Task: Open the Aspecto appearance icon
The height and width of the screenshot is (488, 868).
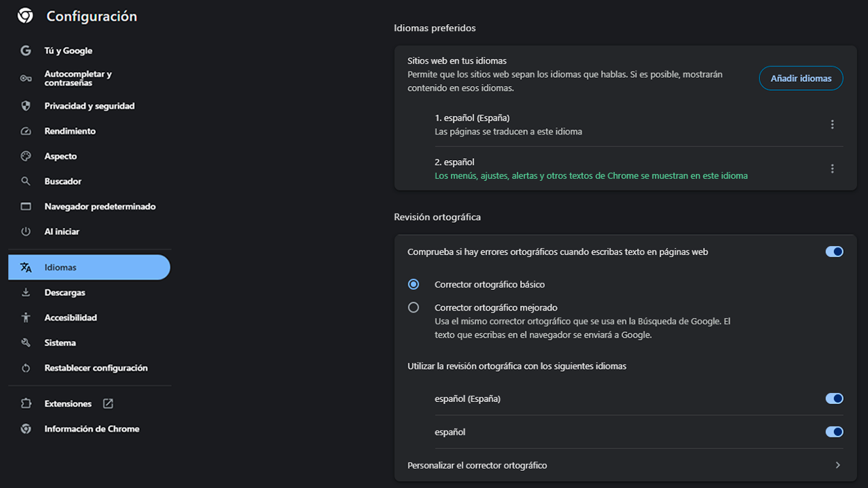Action: pos(26,155)
